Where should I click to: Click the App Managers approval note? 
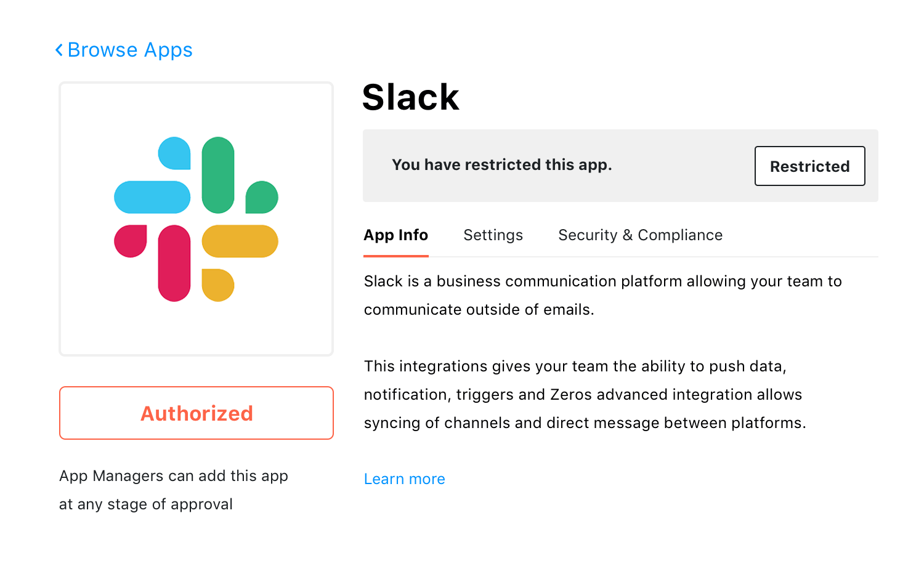click(174, 490)
